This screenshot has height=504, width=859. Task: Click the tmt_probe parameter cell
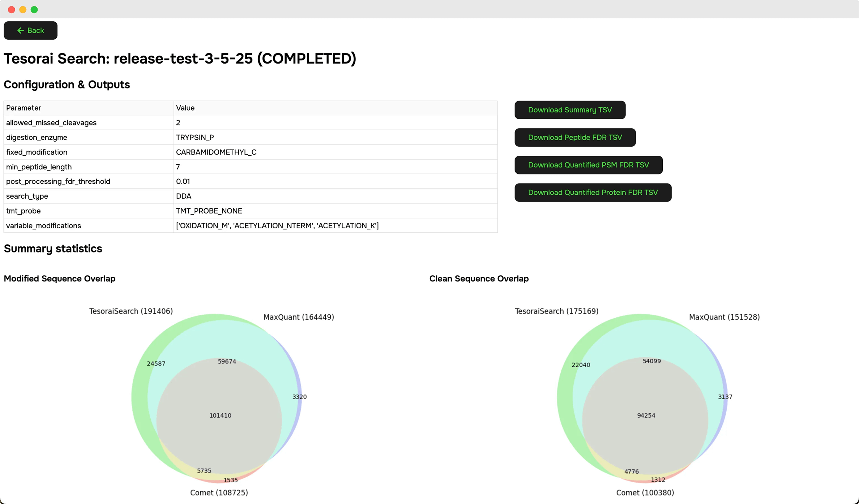(x=89, y=211)
